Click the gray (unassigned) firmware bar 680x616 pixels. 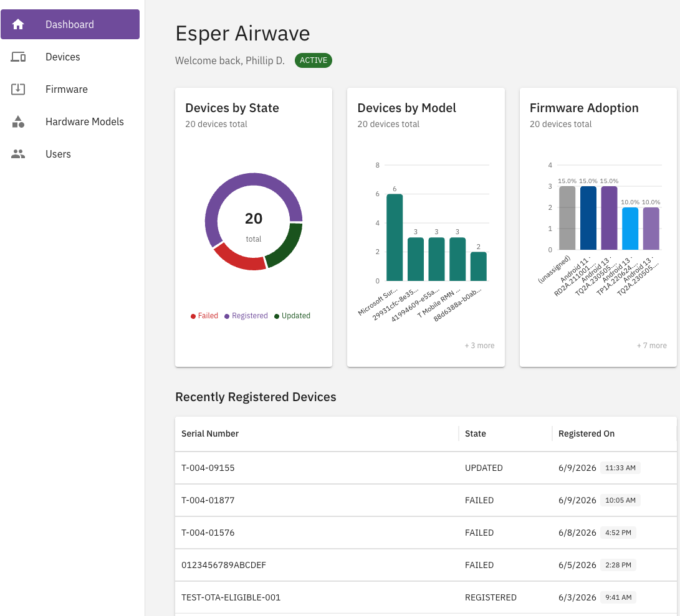567,218
